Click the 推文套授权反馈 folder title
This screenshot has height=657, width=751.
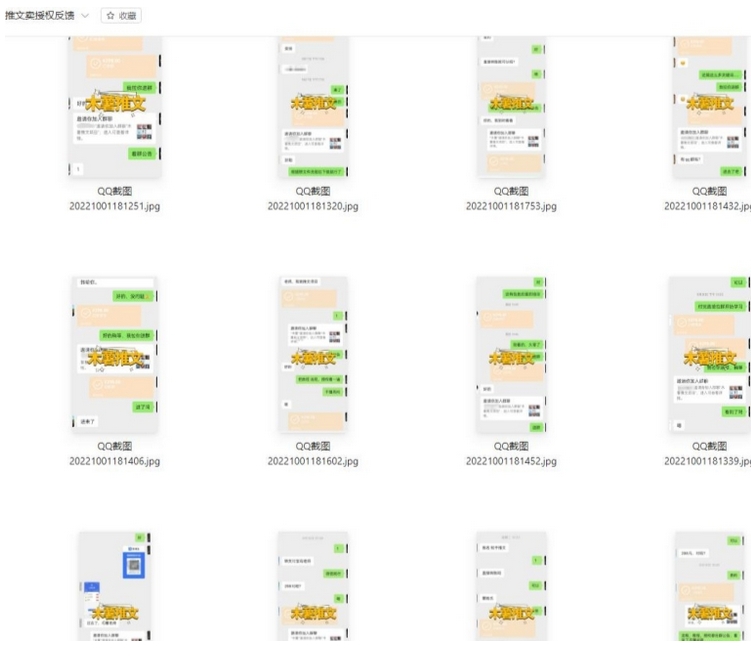coord(39,16)
